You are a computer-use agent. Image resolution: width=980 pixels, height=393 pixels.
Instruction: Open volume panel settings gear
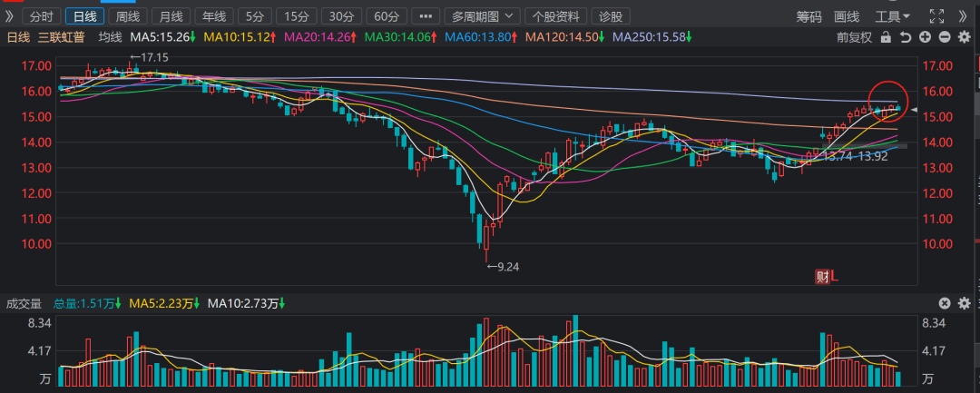[x=964, y=303]
